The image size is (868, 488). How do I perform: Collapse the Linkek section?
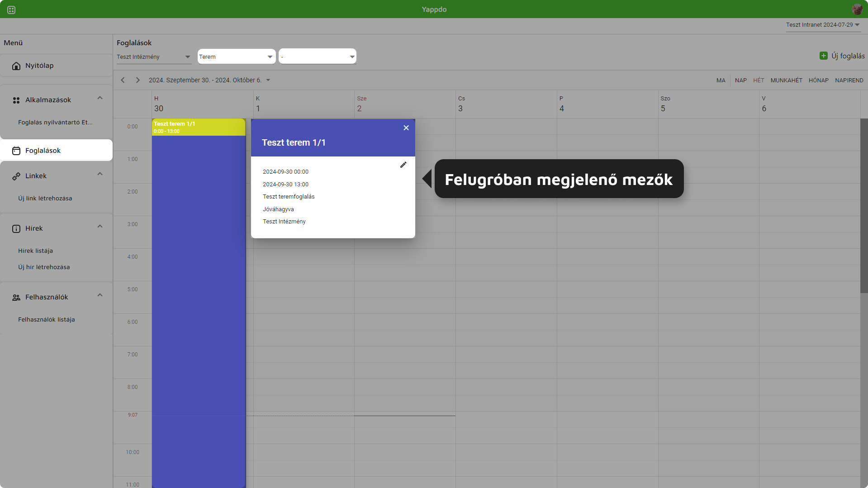[100, 174]
